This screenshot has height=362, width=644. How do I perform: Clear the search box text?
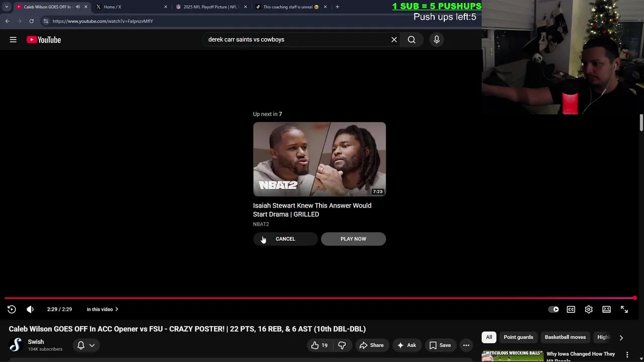pyautogui.click(x=394, y=40)
